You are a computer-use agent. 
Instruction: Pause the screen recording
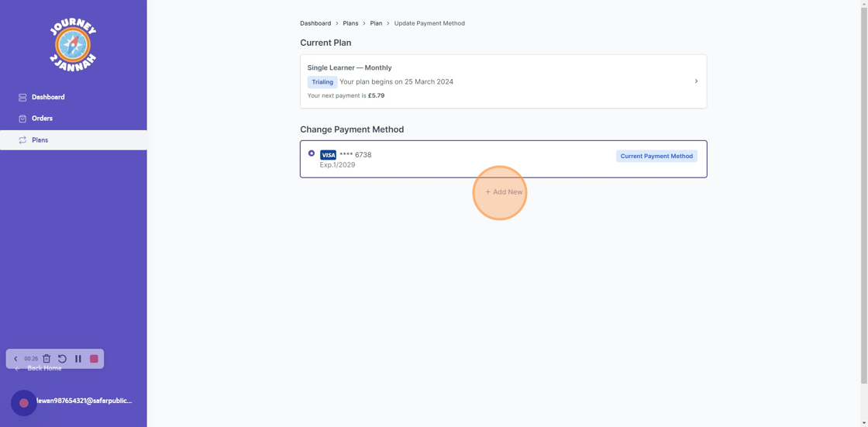pos(78,359)
